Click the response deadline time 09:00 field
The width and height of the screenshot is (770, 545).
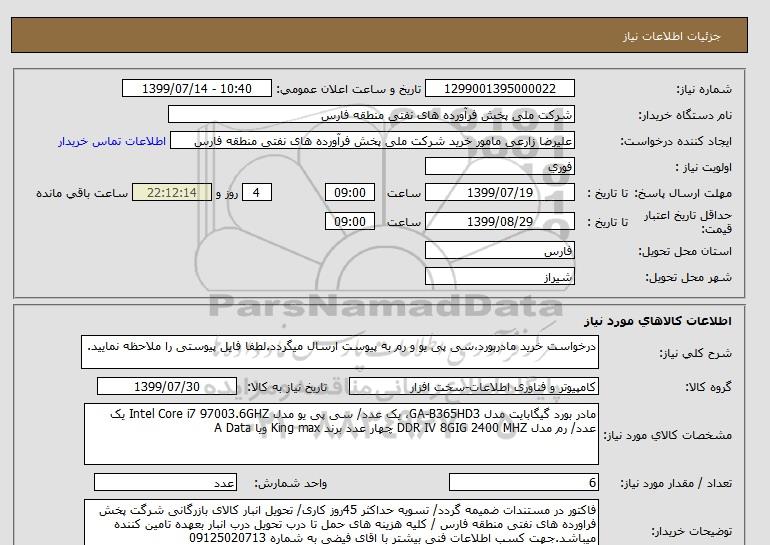pos(350,193)
